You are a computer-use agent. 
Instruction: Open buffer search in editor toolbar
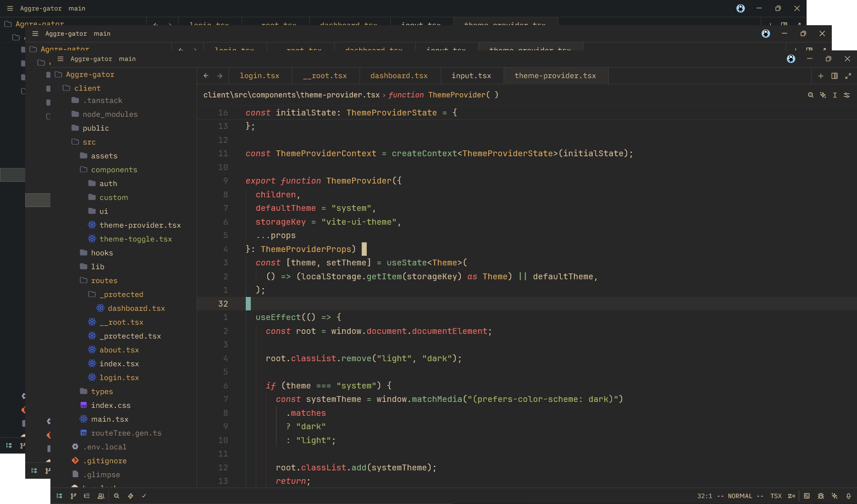click(811, 95)
